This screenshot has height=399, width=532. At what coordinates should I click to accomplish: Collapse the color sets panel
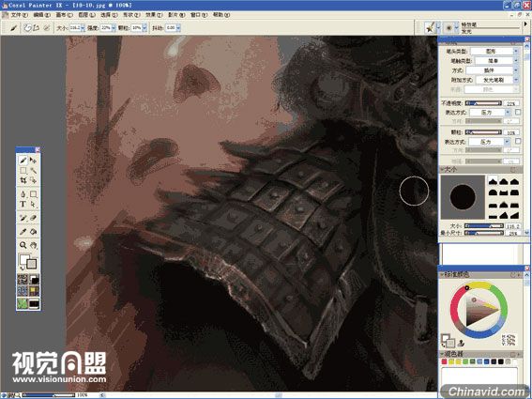[x=443, y=354]
